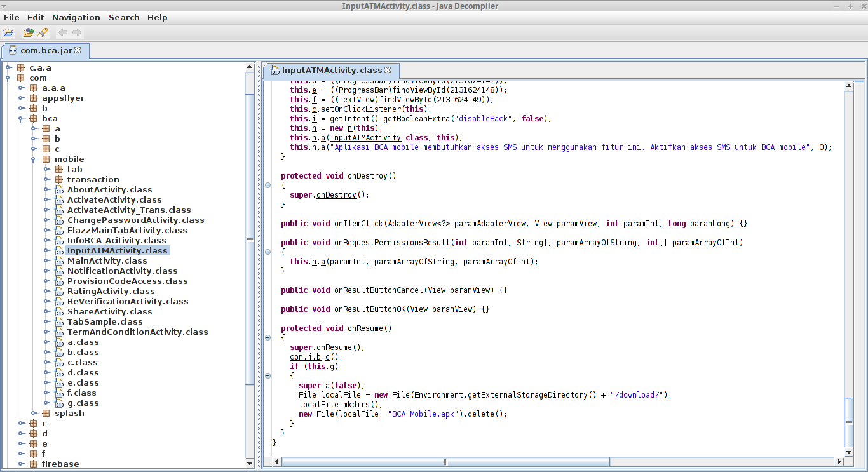
Task: Click the AboutActivity.class file icon
Action: tap(59, 190)
